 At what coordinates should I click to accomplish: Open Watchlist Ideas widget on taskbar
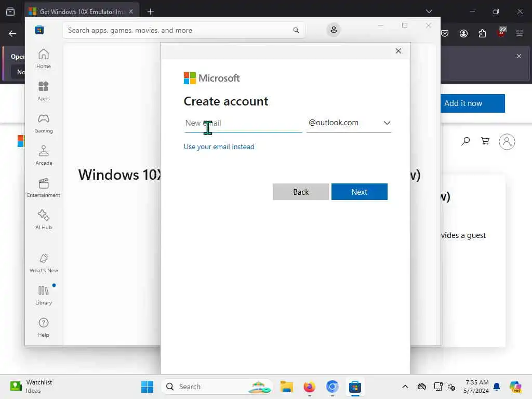pyautogui.click(x=31, y=387)
